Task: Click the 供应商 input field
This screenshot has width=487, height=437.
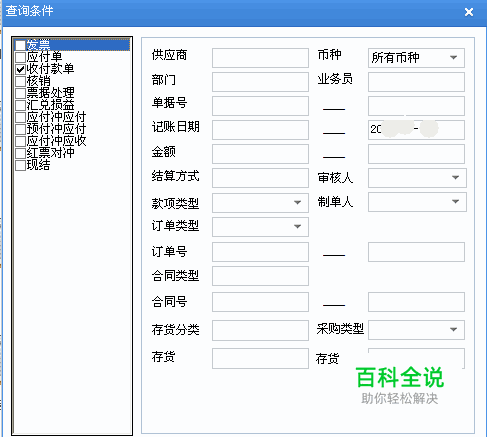Action: 260,58
